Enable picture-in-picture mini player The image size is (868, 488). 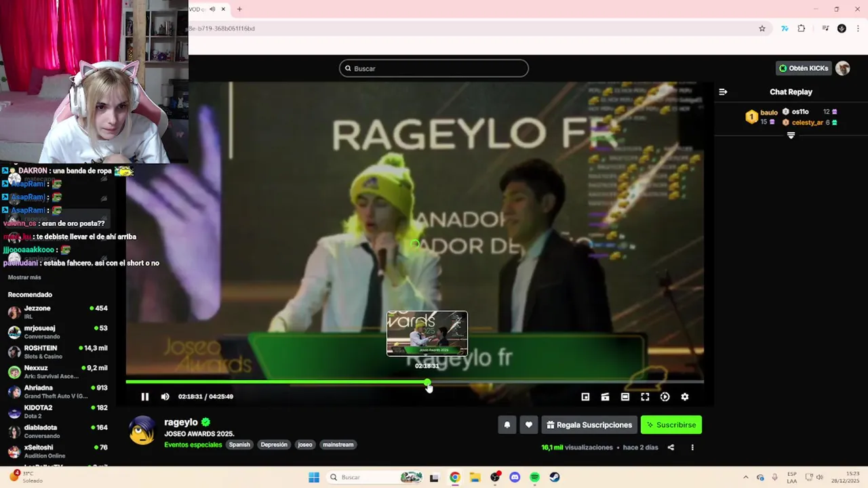[x=585, y=396]
